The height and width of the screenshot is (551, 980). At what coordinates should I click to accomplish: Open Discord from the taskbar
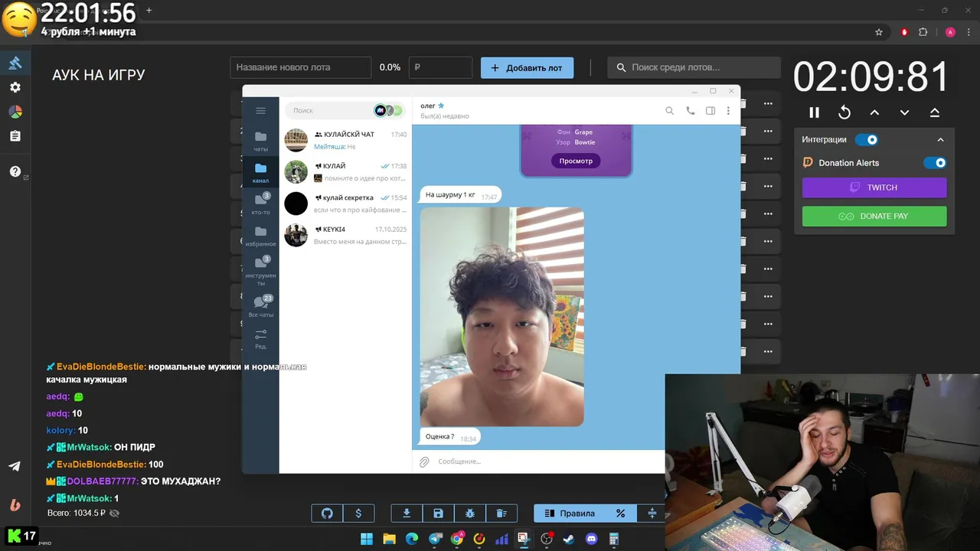[x=591, y=539]
